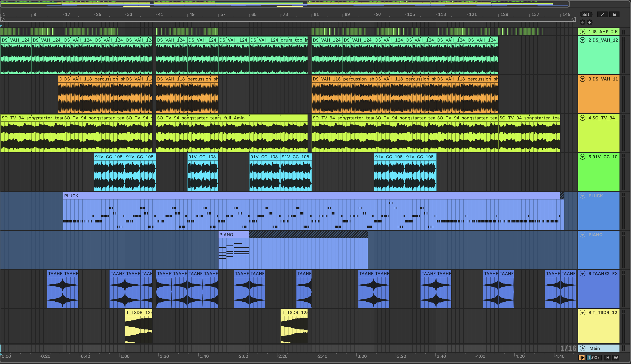This screenshot has width=631, height=364.
Task: Fold the PLUCK track
Action: coord(583,196)
